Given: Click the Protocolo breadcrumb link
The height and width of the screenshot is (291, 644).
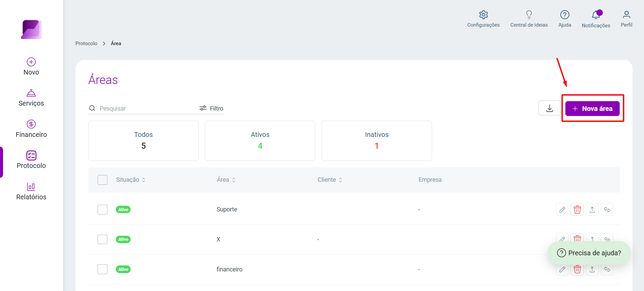Looking at the screenshot, I should [86, 43].
